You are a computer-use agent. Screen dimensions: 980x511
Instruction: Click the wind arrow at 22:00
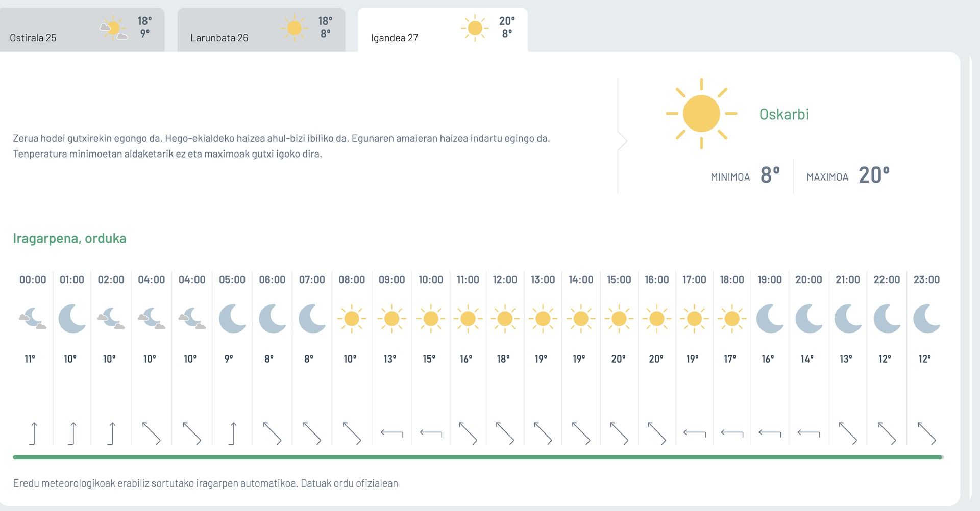click(887, 433)
